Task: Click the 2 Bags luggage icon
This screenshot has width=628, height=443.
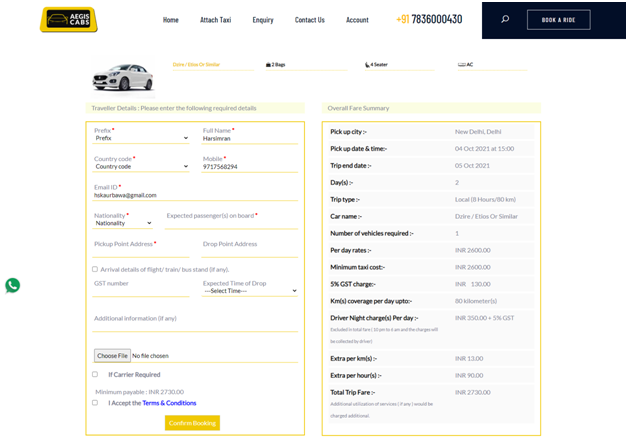Action: (268, 64)
